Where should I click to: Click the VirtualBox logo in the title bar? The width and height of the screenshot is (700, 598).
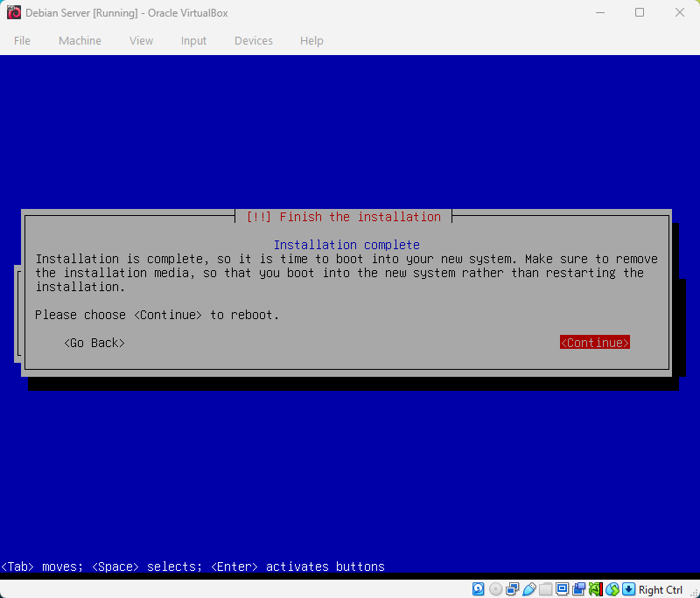(12, 12)
